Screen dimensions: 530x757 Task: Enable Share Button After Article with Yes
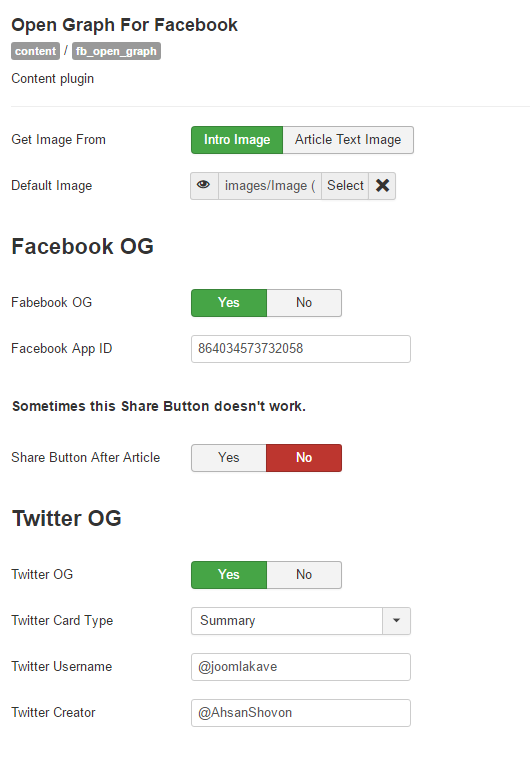[229, 458]
